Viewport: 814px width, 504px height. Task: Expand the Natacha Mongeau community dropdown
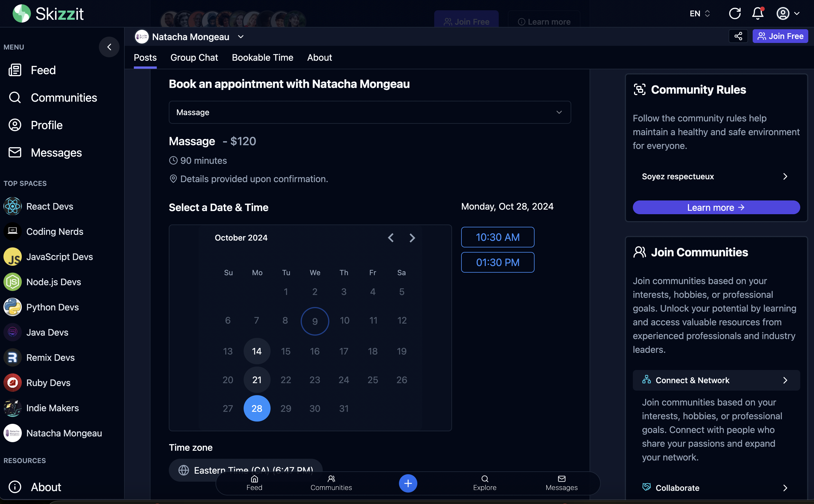click(241, 37)
